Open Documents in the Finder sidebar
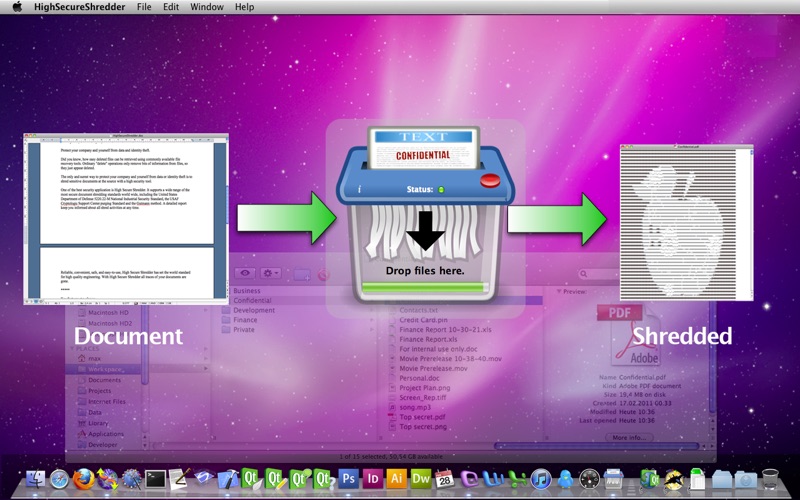This screenshot has width=800, height=500. click(104, 380)
